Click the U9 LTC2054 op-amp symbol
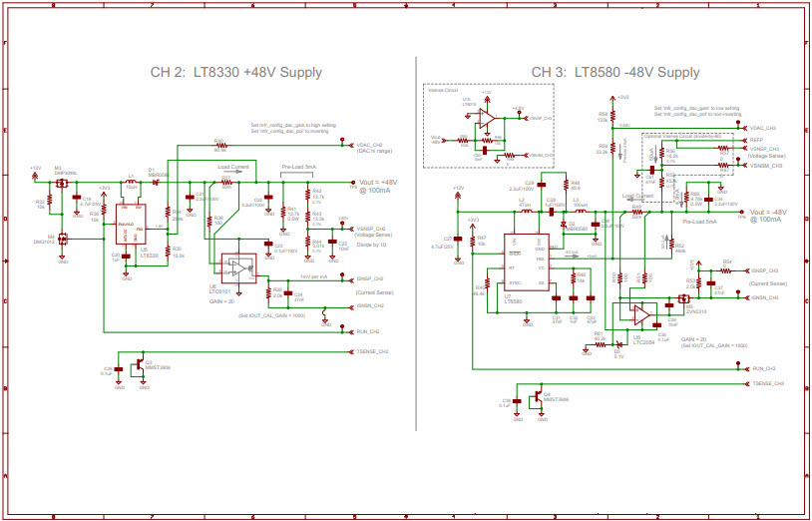The image size is (812, 521). point(639,314)
